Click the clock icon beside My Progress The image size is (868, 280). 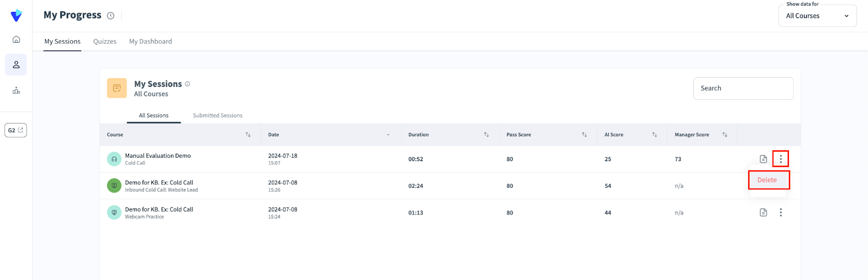111,16
